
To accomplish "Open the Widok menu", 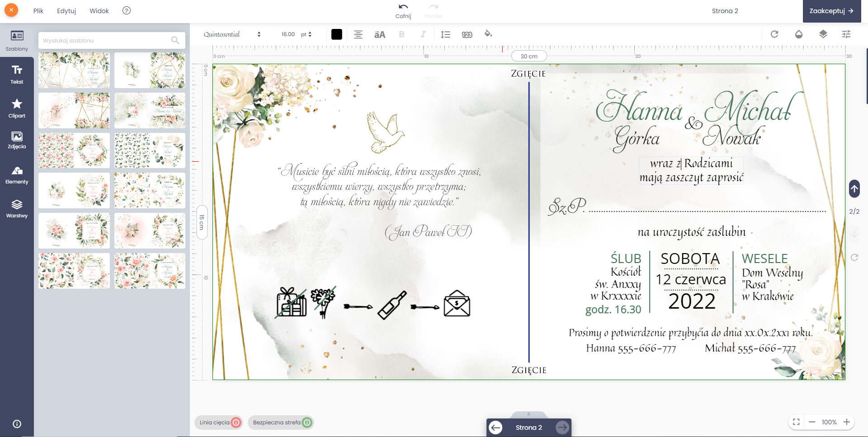I will pos(99,11).
